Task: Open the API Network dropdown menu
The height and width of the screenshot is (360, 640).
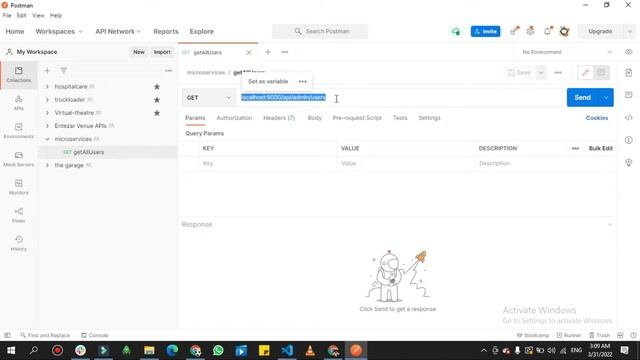Action: point(118,31)
